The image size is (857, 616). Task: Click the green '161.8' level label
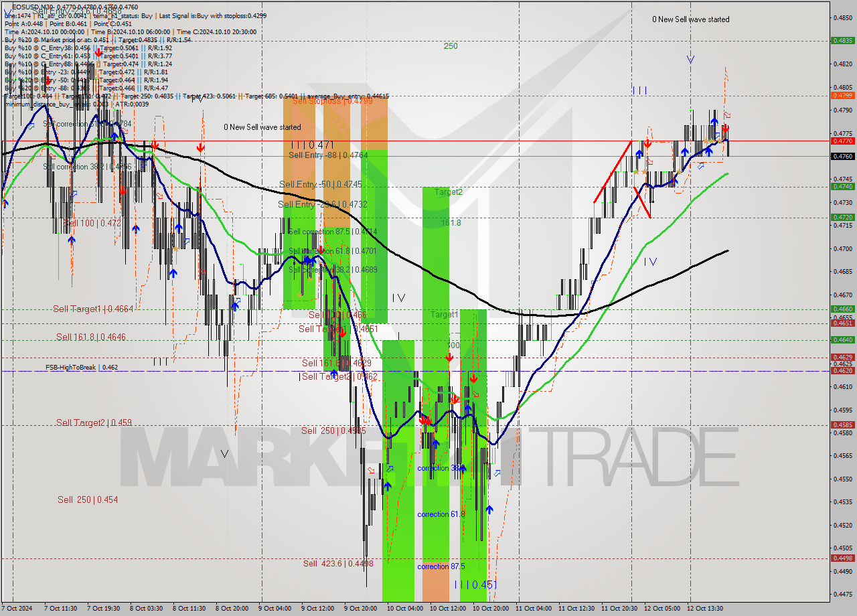[451, 222]
